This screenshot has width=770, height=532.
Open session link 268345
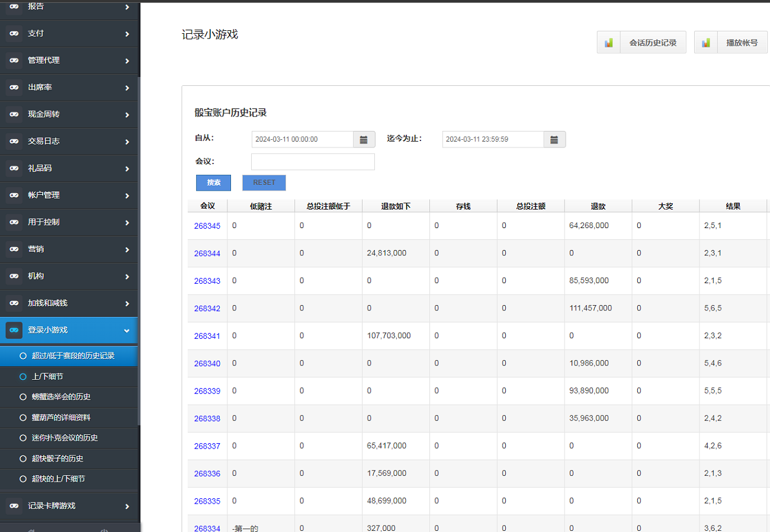tap(207, 226)
